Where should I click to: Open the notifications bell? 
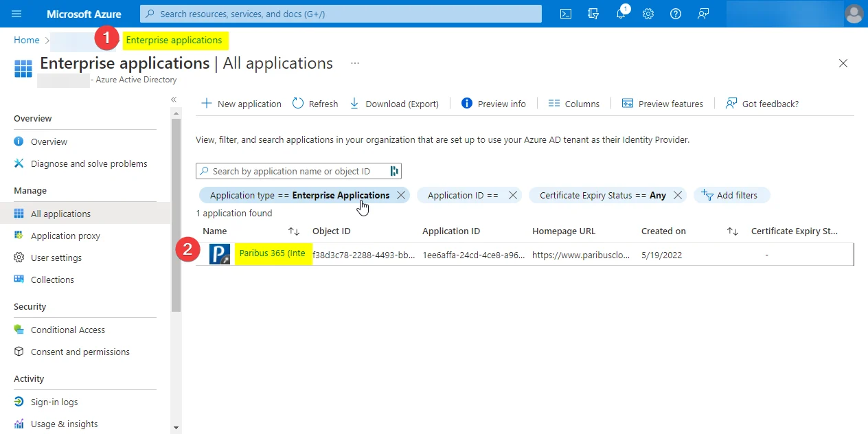[x=621, y=14]
